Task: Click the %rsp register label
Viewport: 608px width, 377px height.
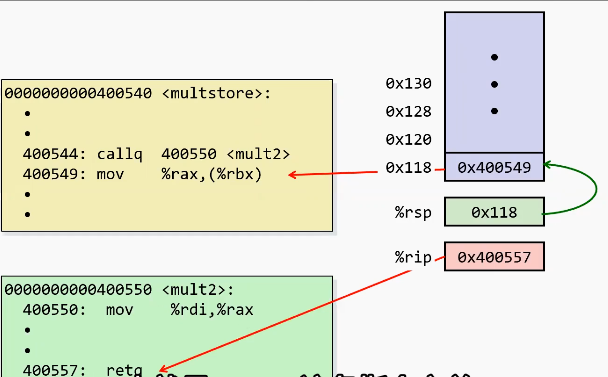Action: (413, 213)
